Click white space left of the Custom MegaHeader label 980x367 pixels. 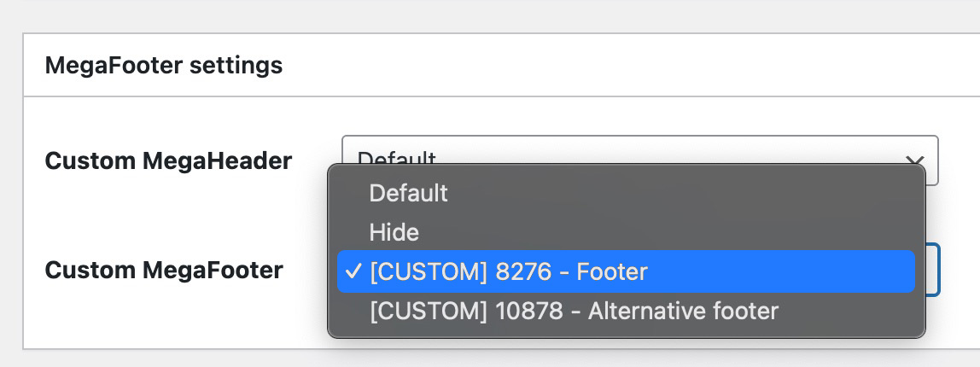pos(34,160)
